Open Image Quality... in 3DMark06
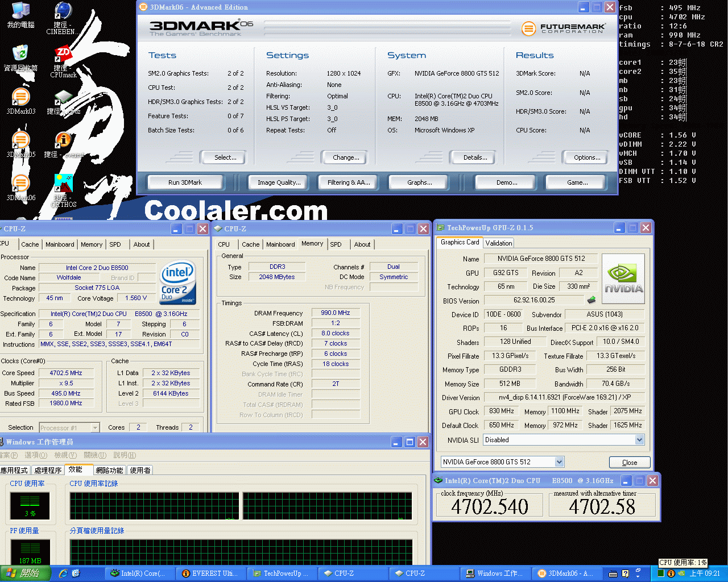728x582 pixels. click(x=279, y=182)
